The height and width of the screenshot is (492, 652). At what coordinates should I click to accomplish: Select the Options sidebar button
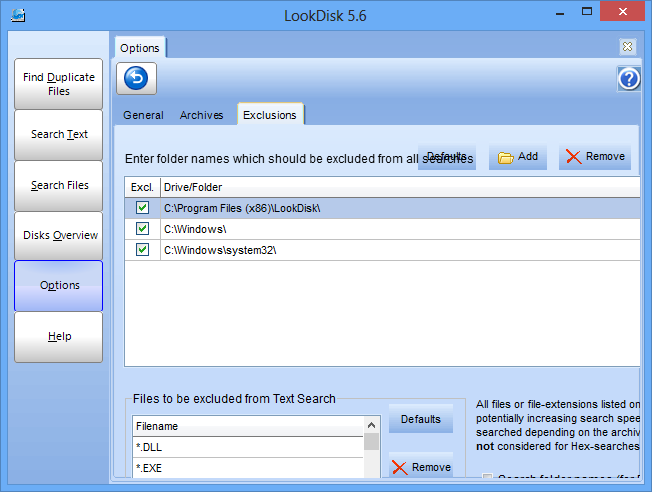click(x=59, y=286)
